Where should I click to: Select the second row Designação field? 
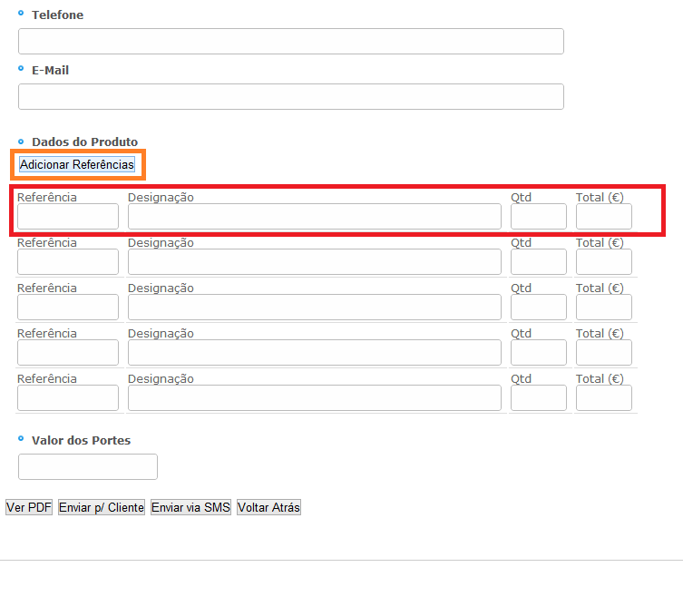(x=314, y=262)
